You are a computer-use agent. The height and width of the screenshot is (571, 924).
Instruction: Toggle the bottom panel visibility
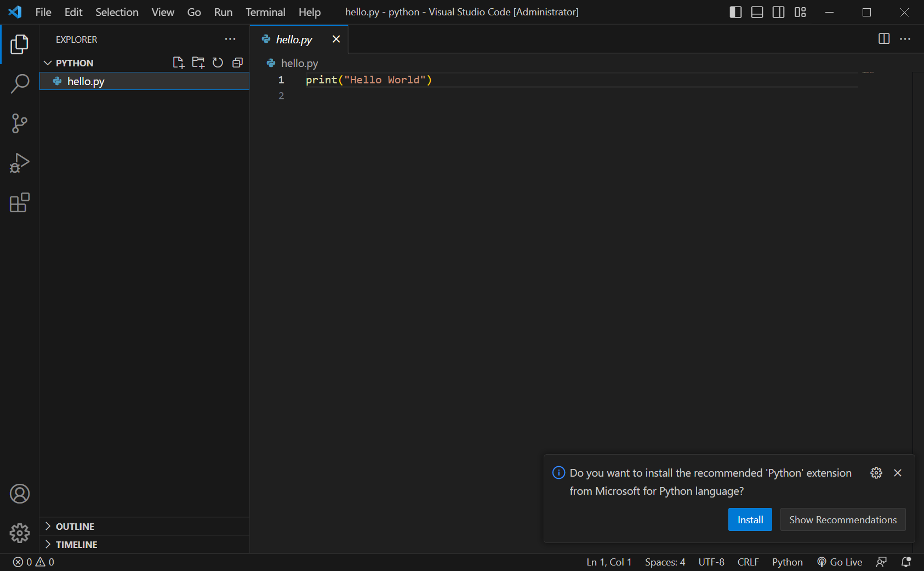(x=757, y=12)
